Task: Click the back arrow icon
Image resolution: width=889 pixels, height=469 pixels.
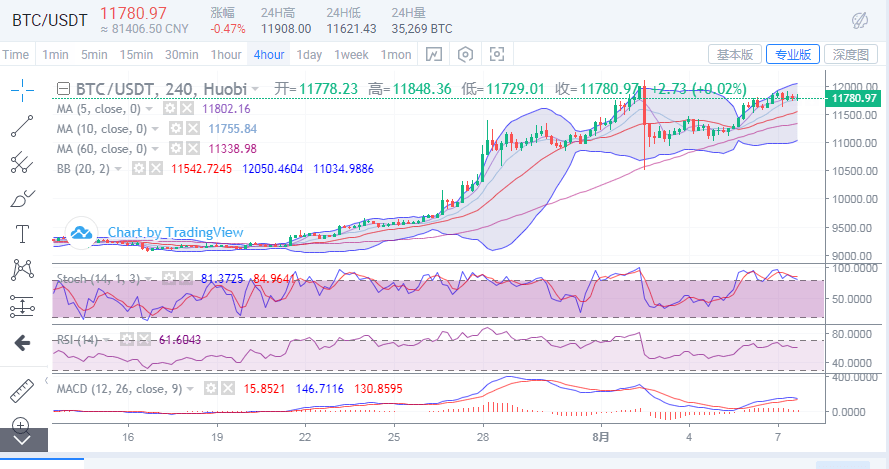Action: 22,343
